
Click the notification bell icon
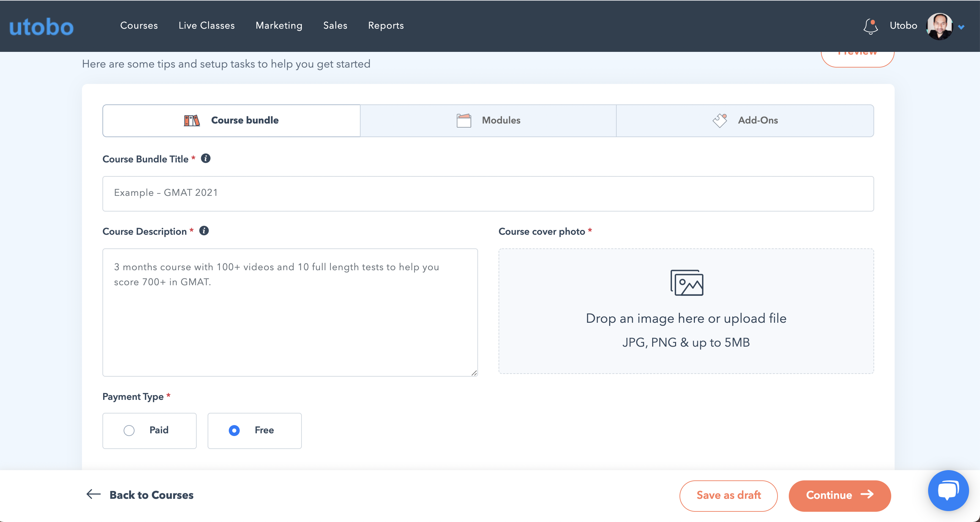coord(870,26)
